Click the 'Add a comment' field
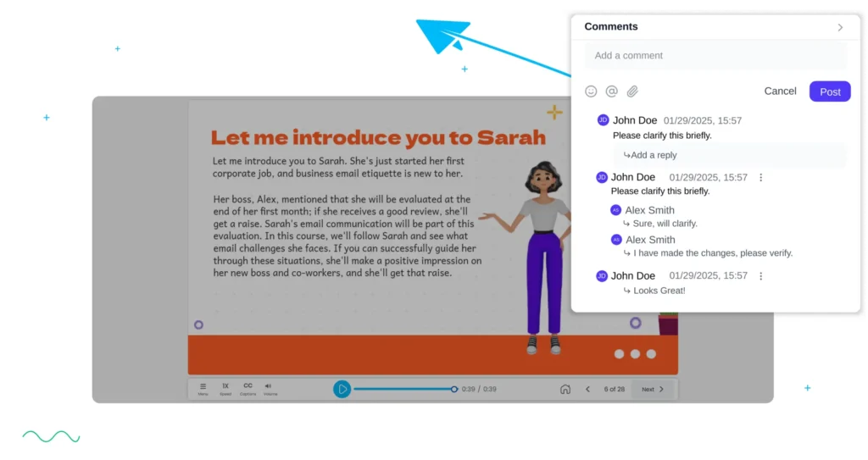 [x=715, y=56]
